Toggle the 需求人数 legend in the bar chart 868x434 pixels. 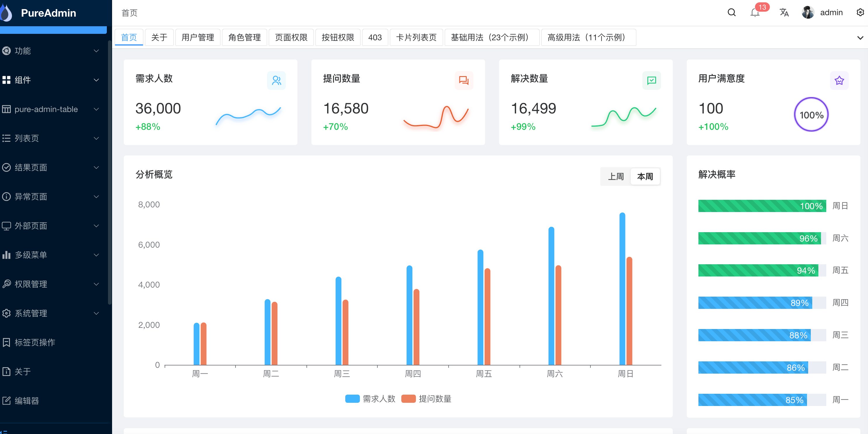tap(370, 399)
